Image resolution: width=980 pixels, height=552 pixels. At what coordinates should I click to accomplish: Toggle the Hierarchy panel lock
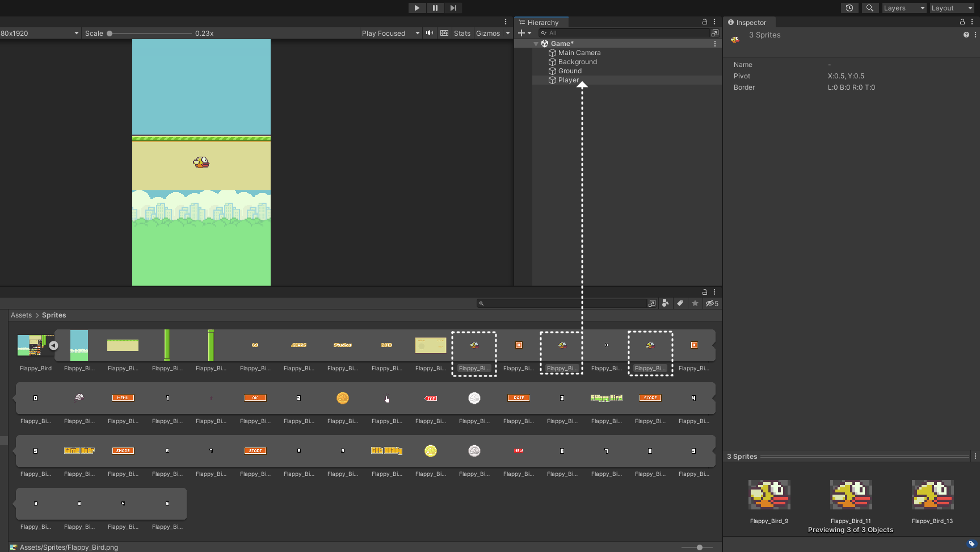tap(705, 22)
